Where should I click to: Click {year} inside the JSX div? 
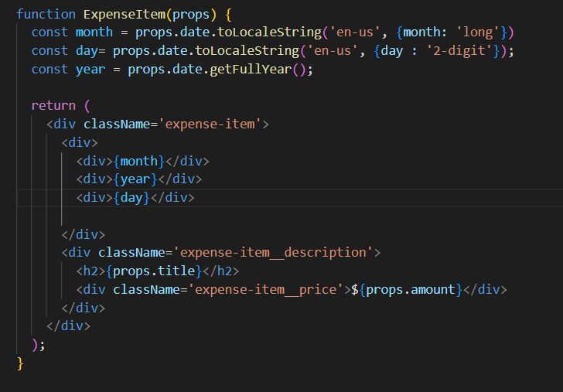coord(135,179)
